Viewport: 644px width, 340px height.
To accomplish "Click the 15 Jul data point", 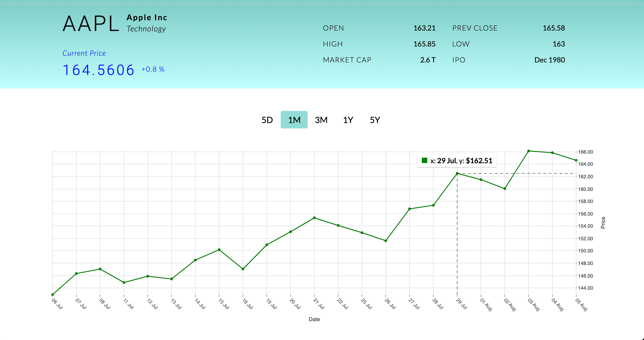I will coord(219,249).
